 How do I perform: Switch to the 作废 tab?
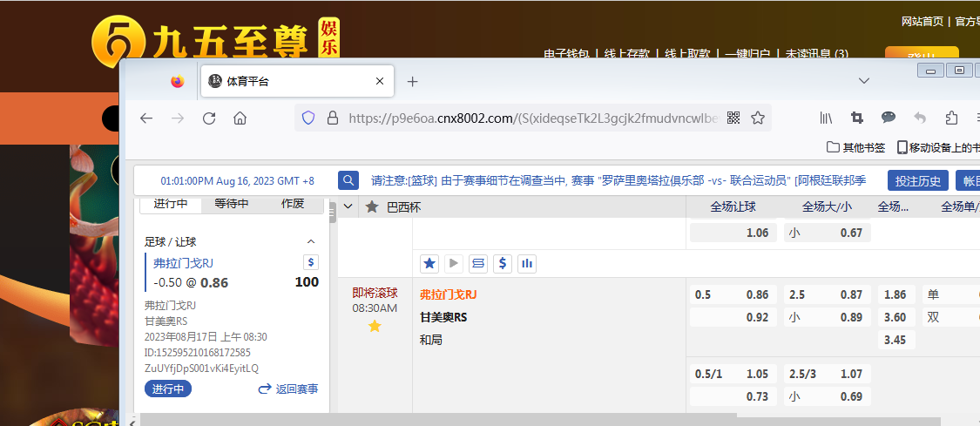[293, 204]
